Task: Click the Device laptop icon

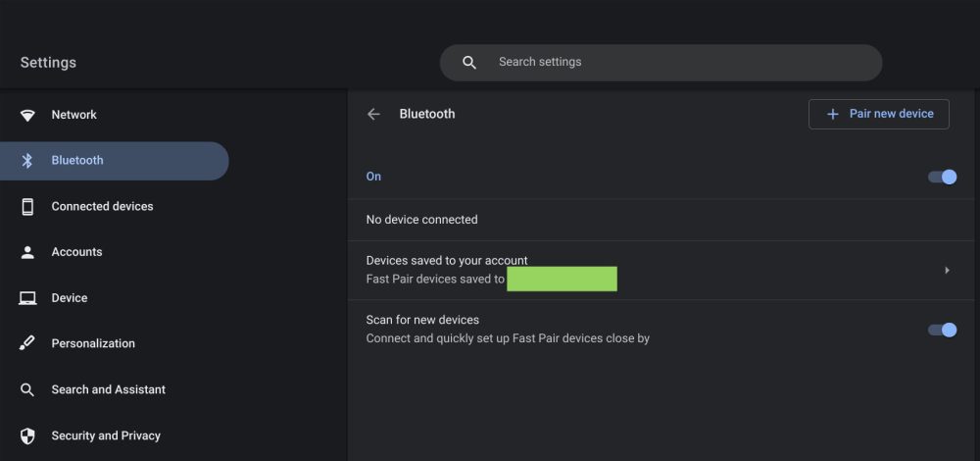Action: click(27, 298)
